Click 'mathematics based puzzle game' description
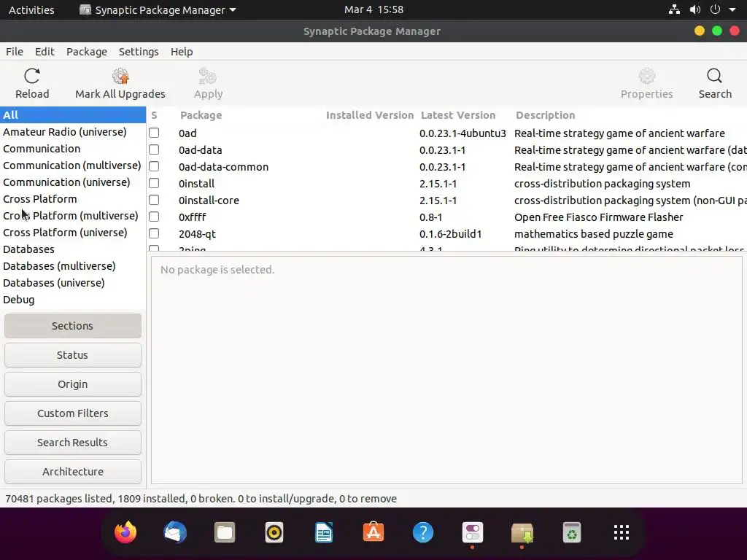This screenshot has width=747, height=560. click(594, 234)
